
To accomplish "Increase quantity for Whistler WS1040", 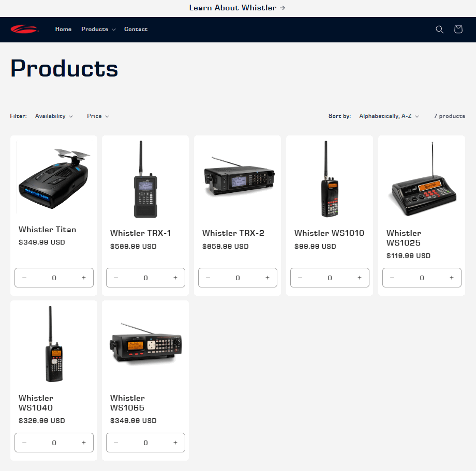I will 84,443.
